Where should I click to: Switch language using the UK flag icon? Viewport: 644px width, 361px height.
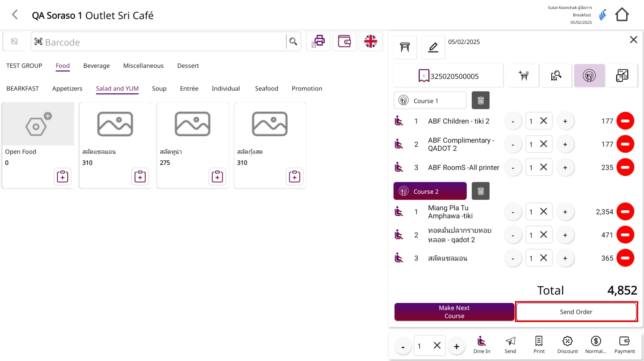pos(370,41)
